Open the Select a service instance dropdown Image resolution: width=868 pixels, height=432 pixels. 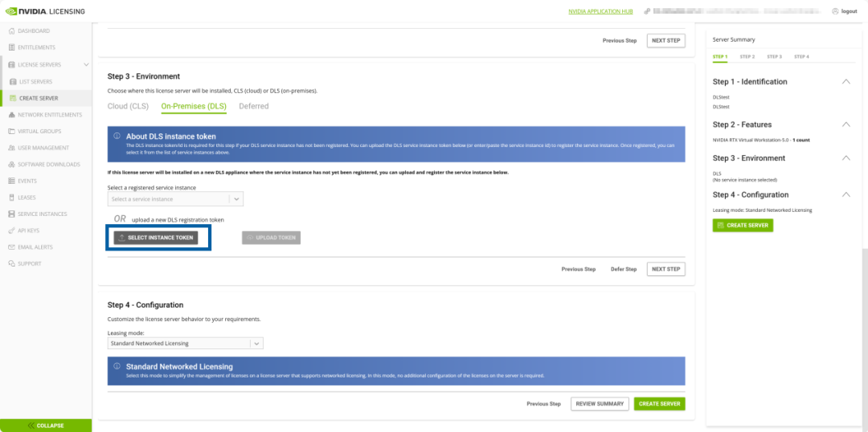pyautogui.click(x=175, y=199)
